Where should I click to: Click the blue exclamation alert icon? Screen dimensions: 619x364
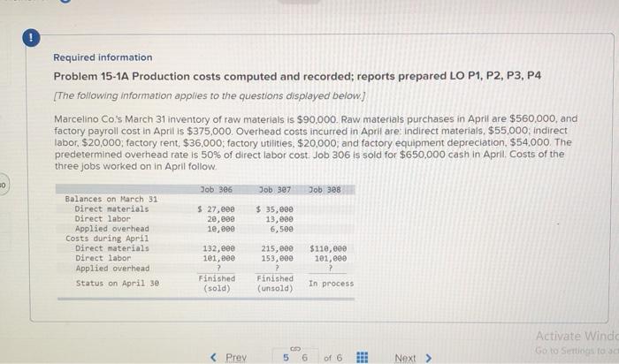[31, 38]
